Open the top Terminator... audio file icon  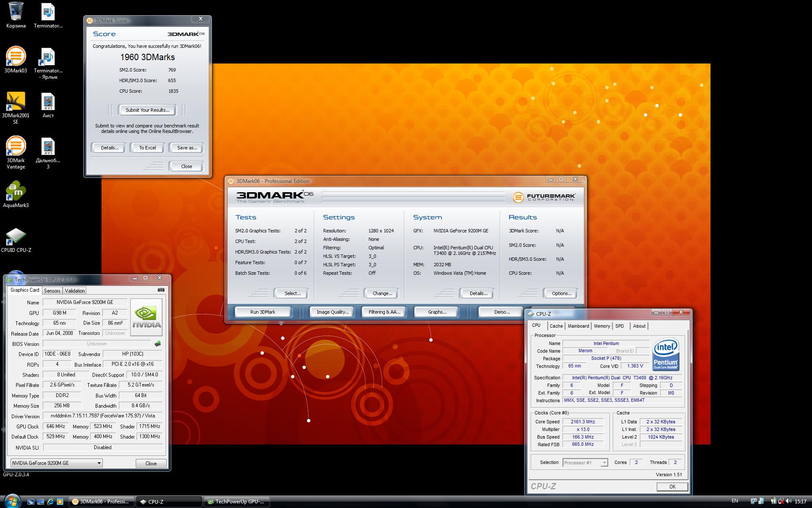point(48,16)
